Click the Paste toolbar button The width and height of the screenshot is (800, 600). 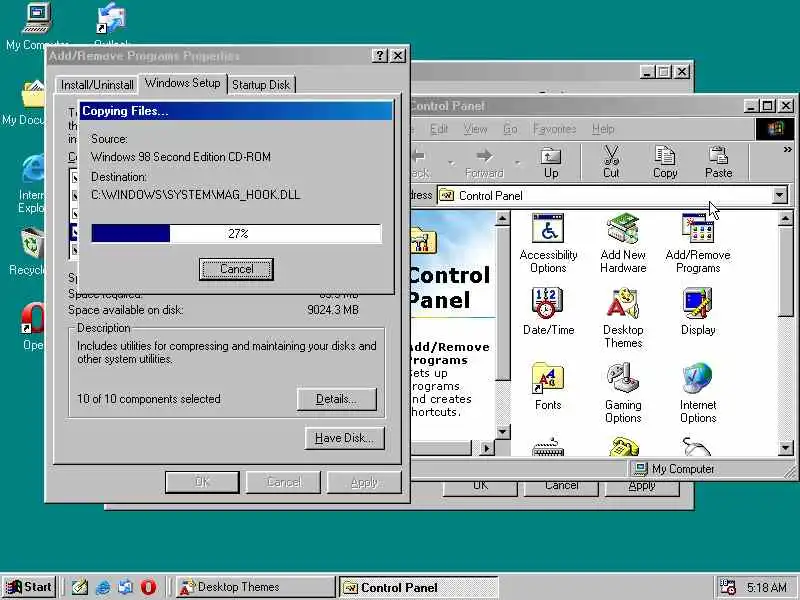[718, 163]
